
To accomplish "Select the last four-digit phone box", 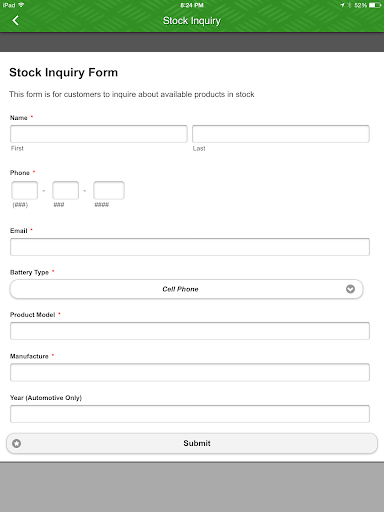I will [x=109, y=190].
